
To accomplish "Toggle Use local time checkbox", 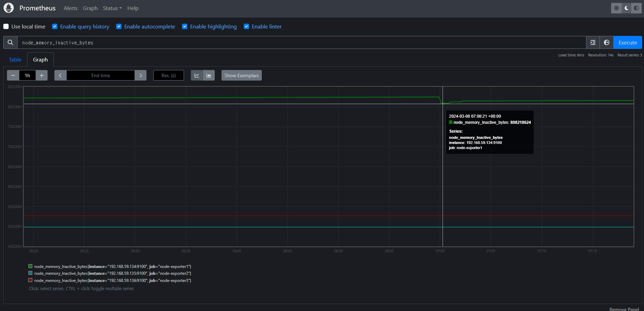I will coord(6,26).
